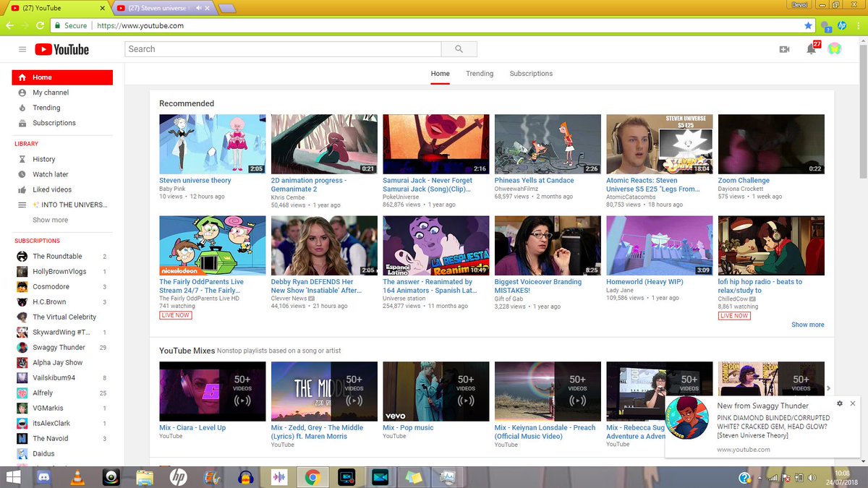The width and height of the screenshot is (868, 488).
Task: Click the search magnifier button
Action: click(x=459, y=49)
